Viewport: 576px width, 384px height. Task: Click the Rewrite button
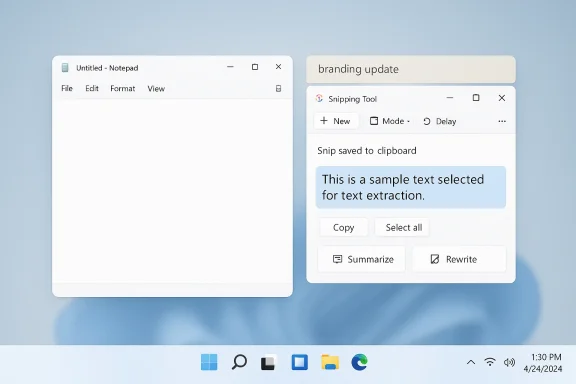pos(459,259)
